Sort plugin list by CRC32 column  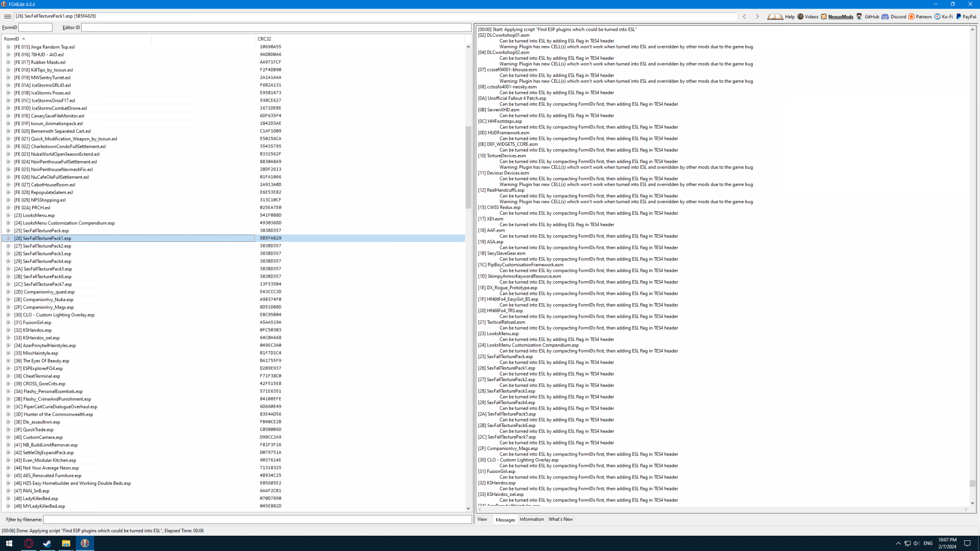264,39
